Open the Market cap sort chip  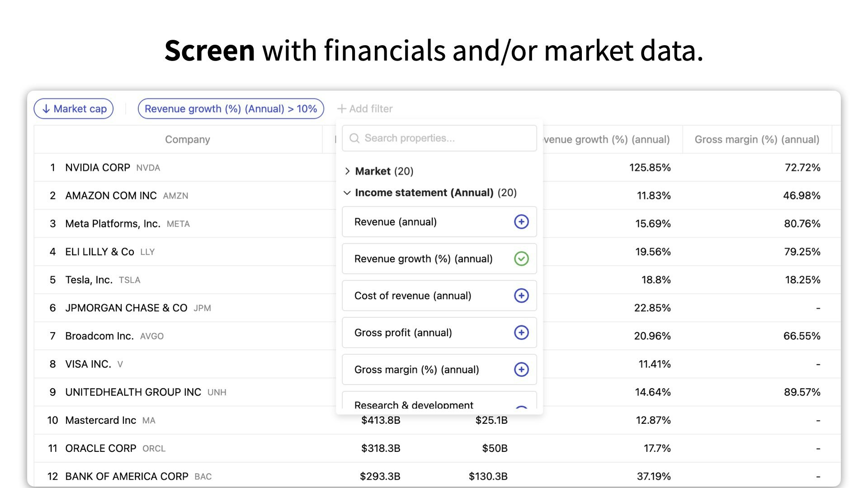click(74, 109)
